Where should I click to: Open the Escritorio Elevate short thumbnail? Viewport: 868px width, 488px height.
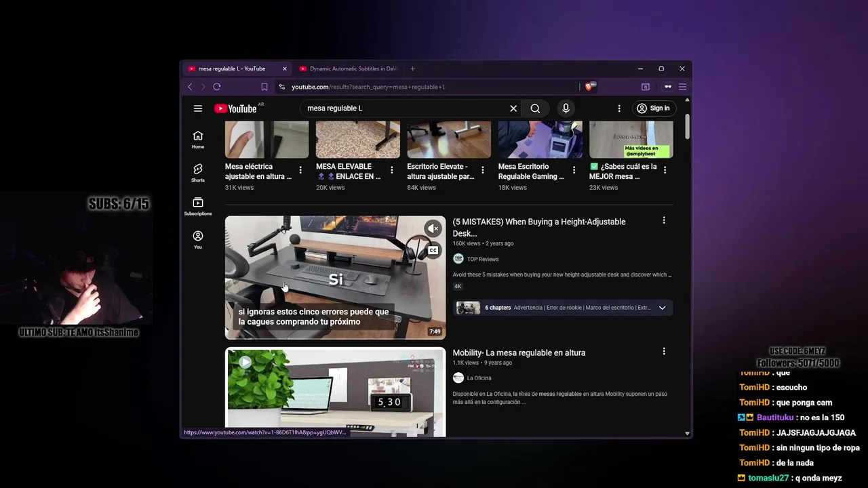pyautogui.click(x=449, y=140)
